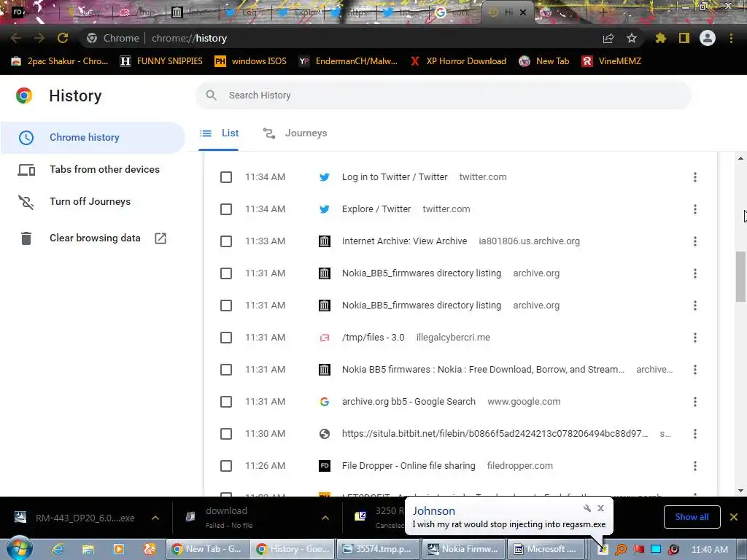Check the Log in to Twitter entry checkbox
Screen dimensions: 747x560
(x=226, y=177)
